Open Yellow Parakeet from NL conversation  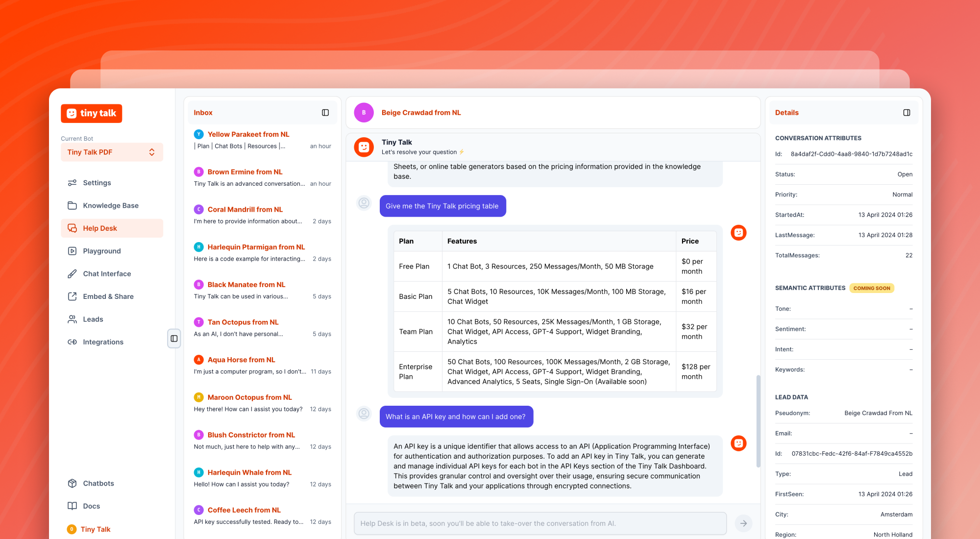[x=263, y=140]
